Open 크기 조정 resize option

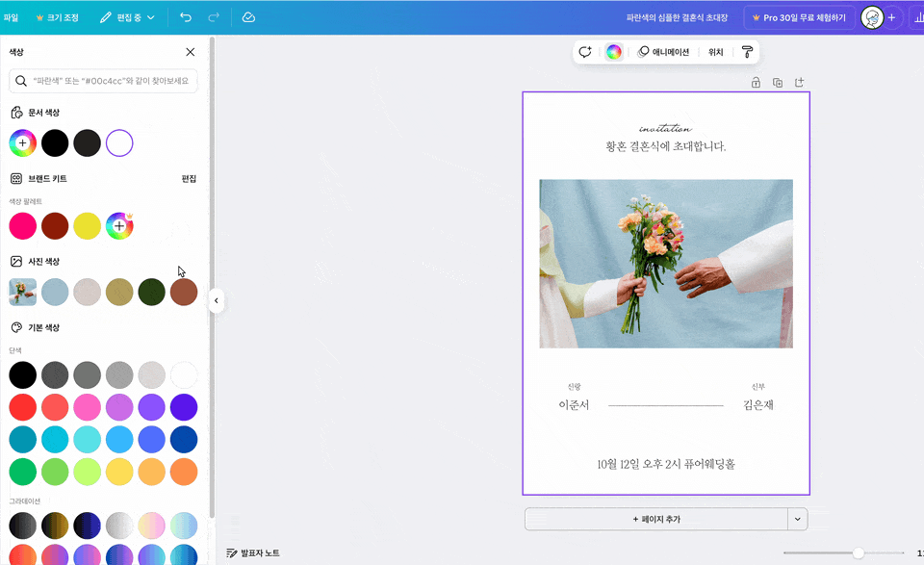[57, 17]
